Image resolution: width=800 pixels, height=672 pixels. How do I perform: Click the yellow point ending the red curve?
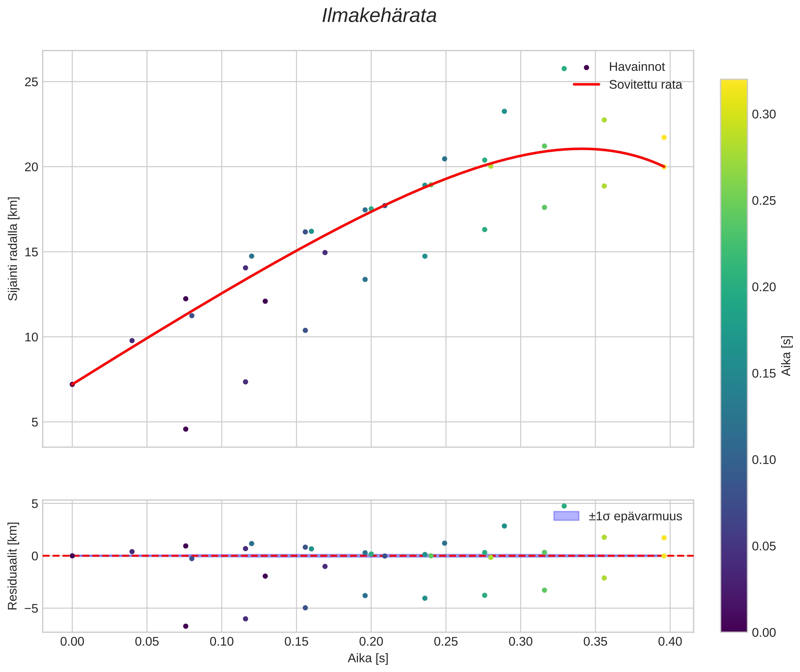pos(664,167)
